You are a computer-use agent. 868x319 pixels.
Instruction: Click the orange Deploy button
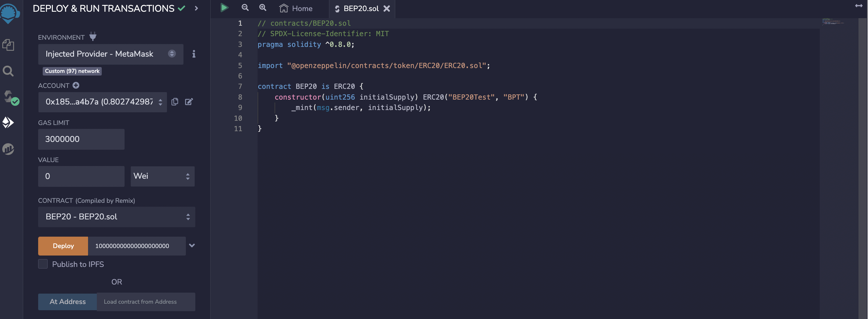pyautogui.click(x=63, y=246)
